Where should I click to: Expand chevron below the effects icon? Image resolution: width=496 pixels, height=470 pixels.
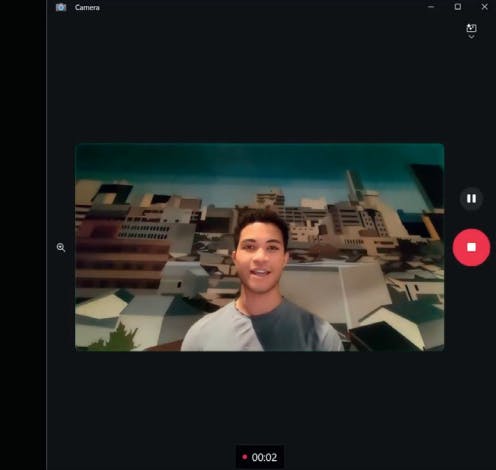point(471,37)
